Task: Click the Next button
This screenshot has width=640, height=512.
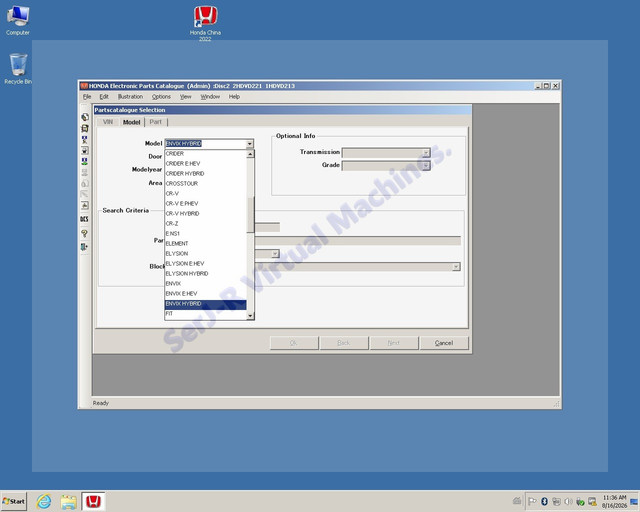Action: tap(394, 343)
